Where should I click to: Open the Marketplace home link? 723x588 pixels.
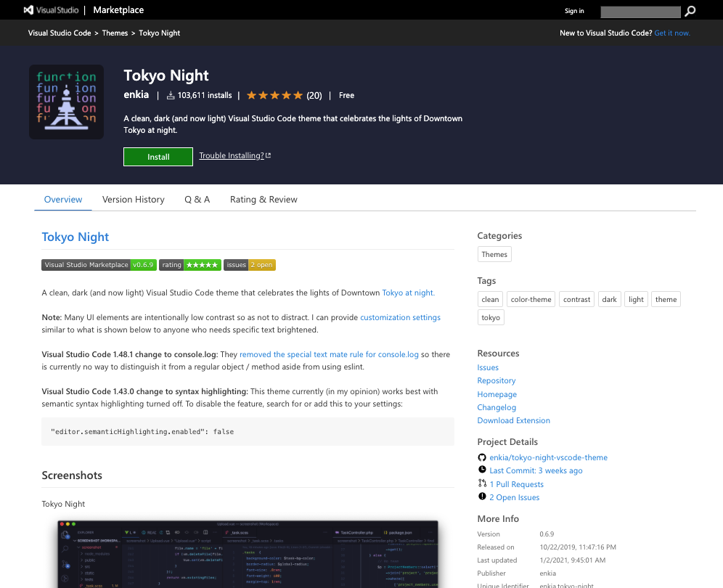coord(118,9)
